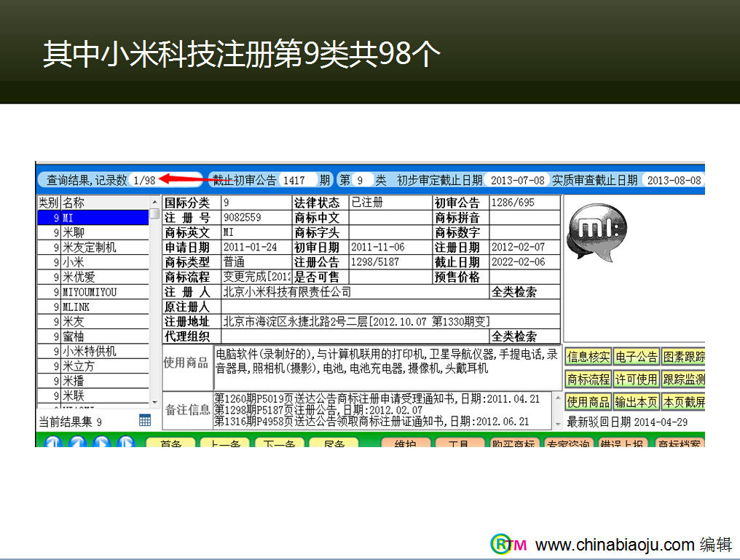Screen dimensions: 740x560
Task: Click the 1417 期 announcement field
Action: 299,180
